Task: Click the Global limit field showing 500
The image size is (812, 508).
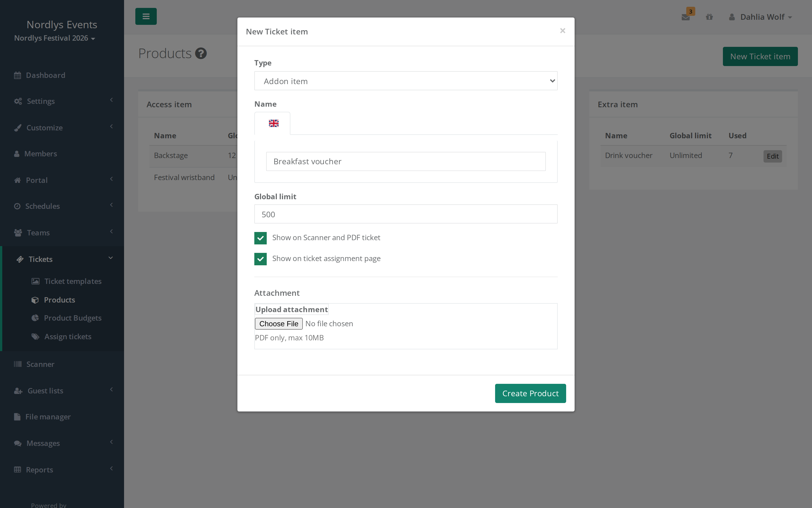Action: click(x=406, y=214)
